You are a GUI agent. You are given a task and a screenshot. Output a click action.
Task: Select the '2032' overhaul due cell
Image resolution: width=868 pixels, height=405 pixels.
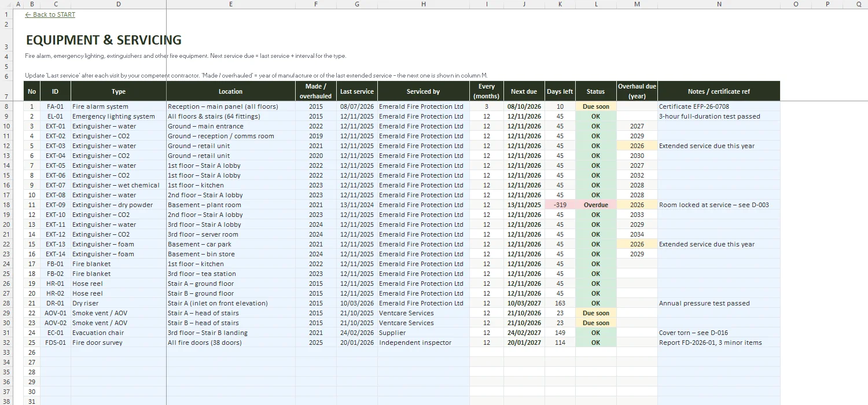(637, 175)
